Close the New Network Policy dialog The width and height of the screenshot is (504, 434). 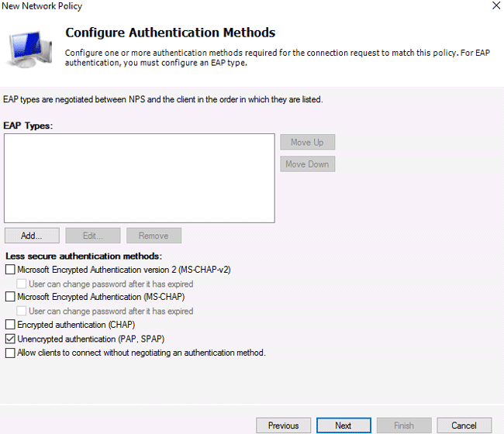pos(496,5)
